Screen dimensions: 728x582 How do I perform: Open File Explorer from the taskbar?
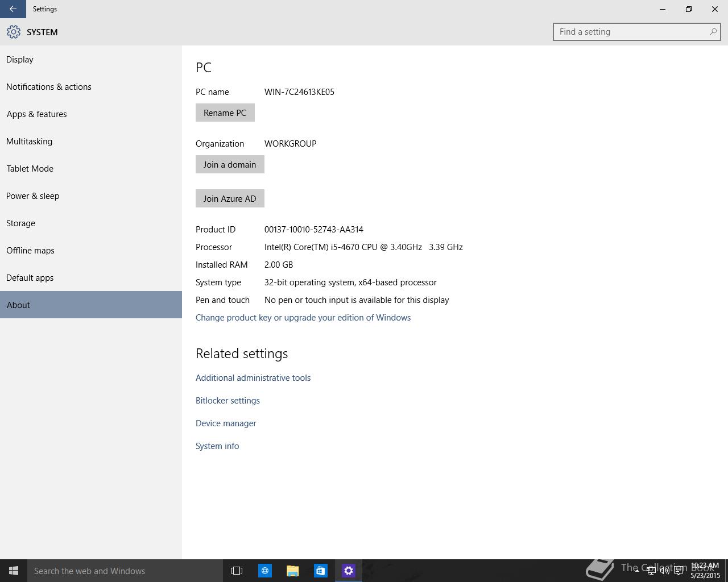tap(293, 571)
